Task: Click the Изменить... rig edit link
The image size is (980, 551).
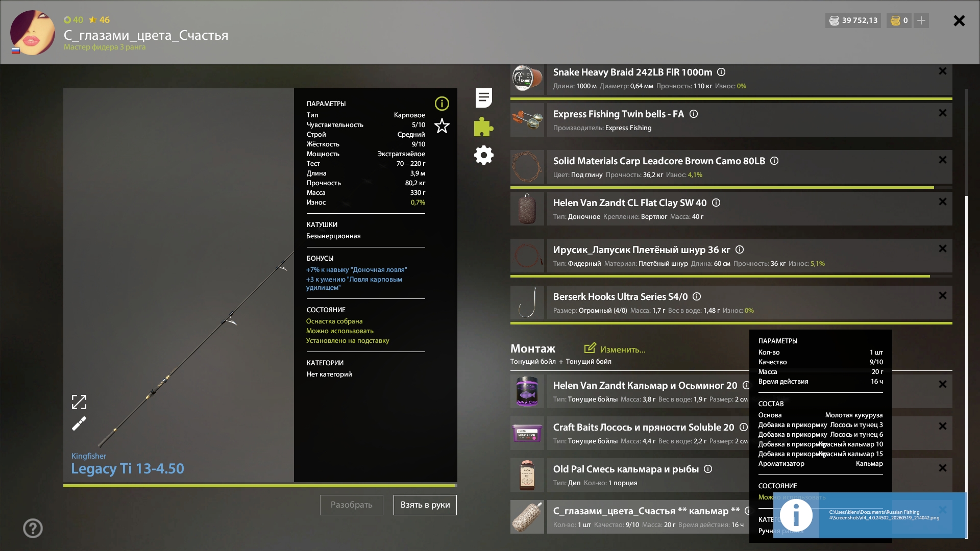Action: [615, 349]
